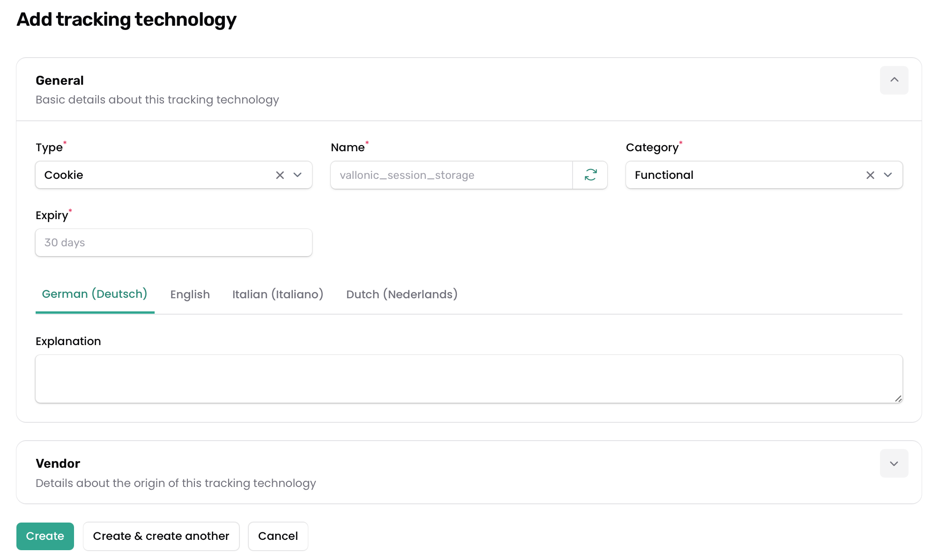Click the Explanation textarea resize handle
The width and height of the screenshot is (939, 560).
pos(898,398)
